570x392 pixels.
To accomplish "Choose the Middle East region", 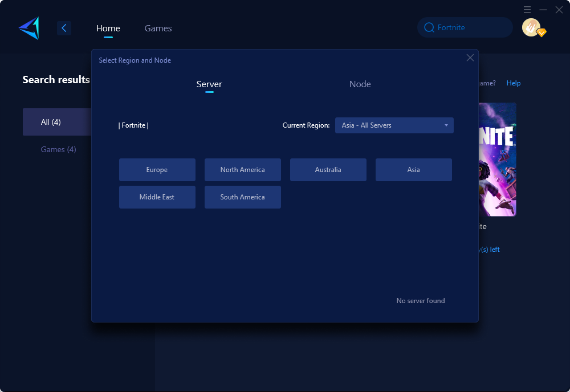I will click(x=157, y=197).
